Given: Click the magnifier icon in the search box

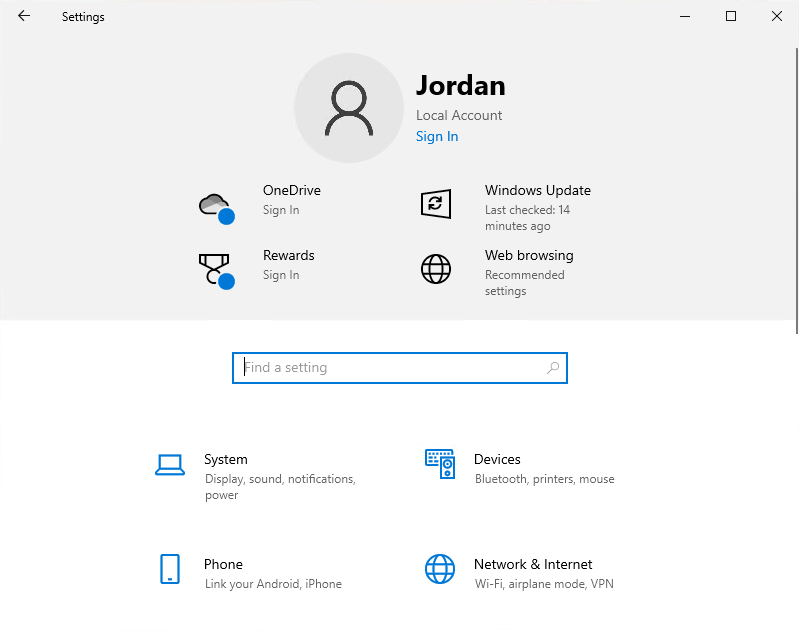Looking at the screenshot, I should [553, 368].
